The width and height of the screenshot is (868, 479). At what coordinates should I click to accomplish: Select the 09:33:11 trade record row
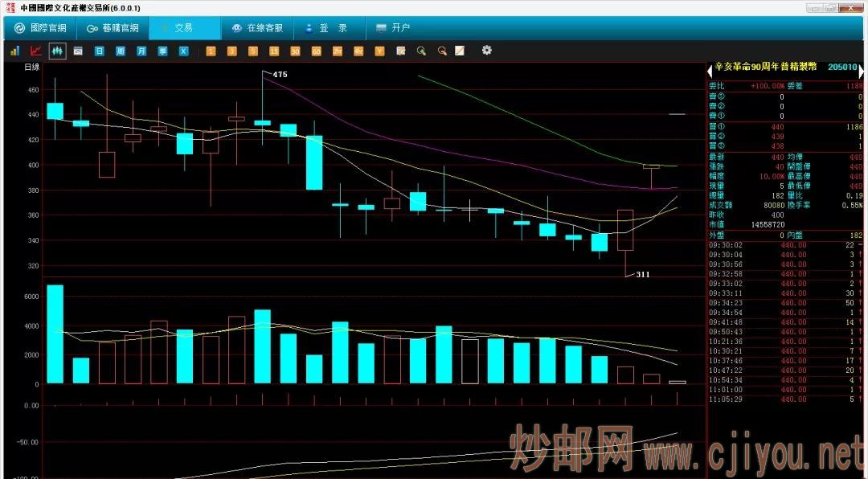[x=785, y=293]
